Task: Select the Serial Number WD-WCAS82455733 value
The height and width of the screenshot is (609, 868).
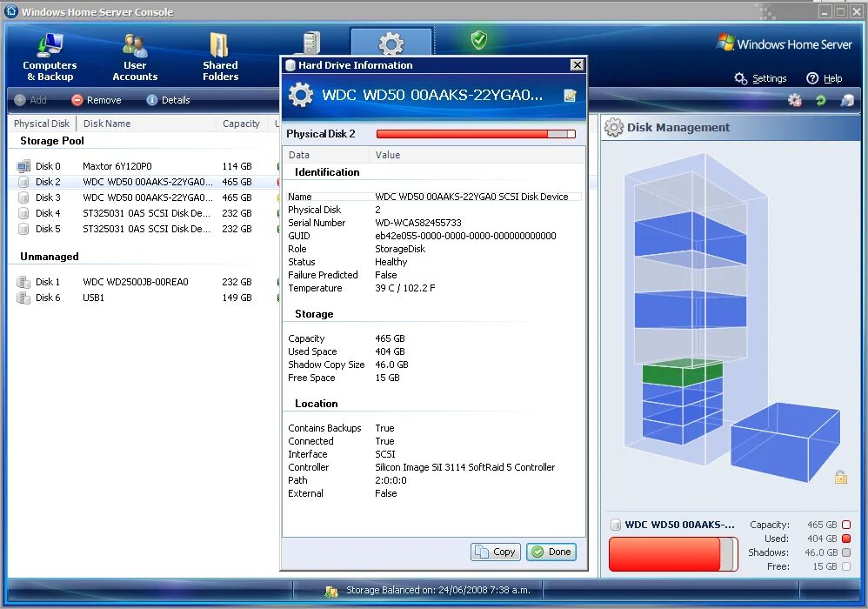Action: (418, 223)
